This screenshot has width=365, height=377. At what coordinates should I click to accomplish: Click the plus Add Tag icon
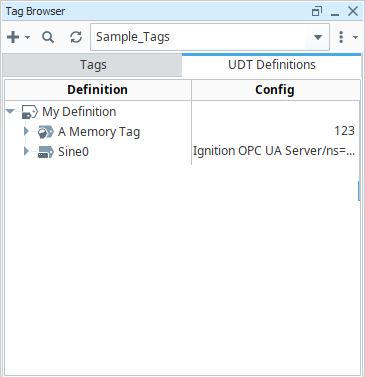[13, 37]
